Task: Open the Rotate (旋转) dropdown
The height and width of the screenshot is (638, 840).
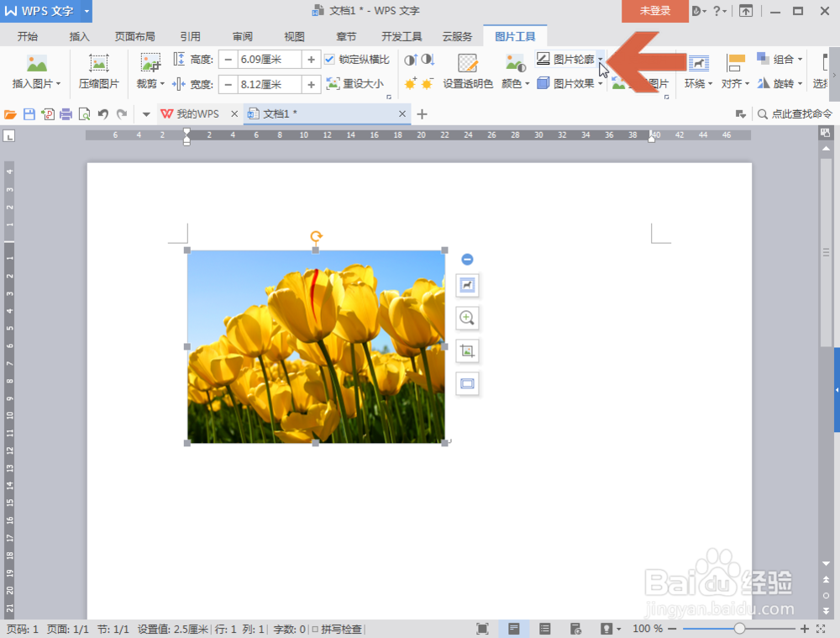Action: point(780,83)
